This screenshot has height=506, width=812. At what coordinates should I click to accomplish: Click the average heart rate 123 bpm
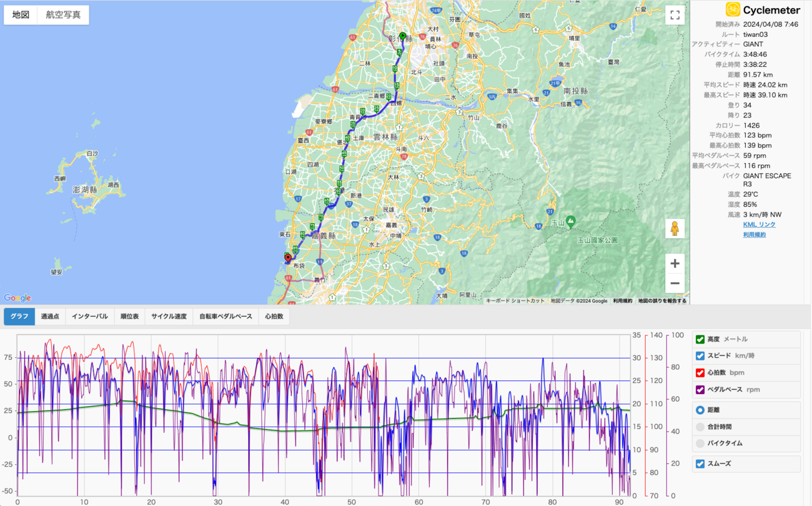pos(757,136)
